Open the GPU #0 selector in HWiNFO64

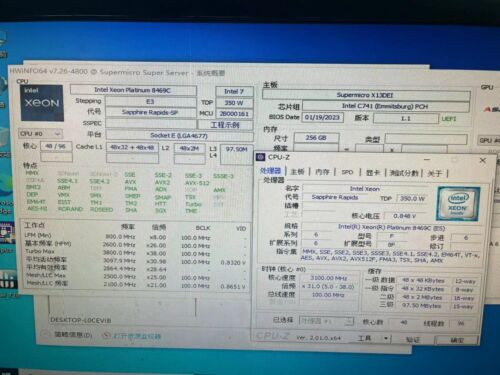(x=489, y=140)
